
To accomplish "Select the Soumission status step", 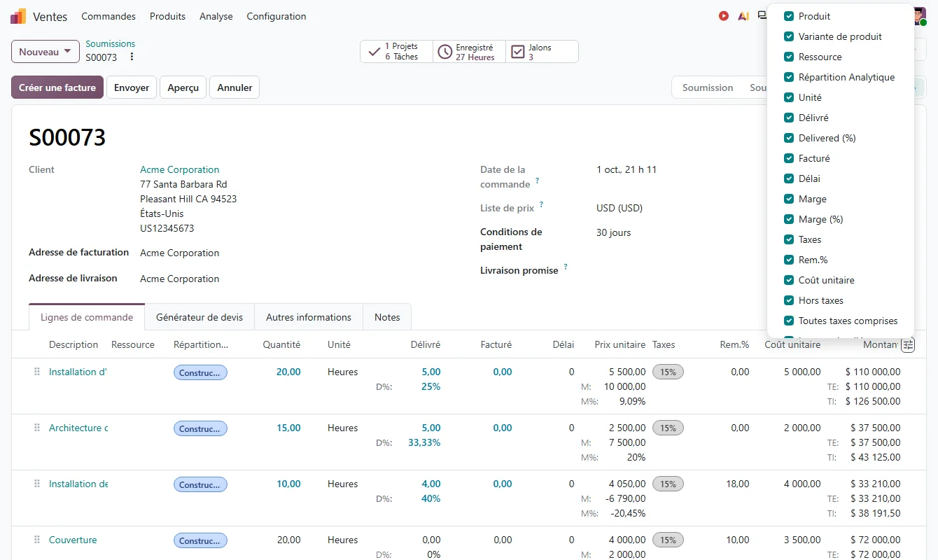I will [x=708, y=87].
